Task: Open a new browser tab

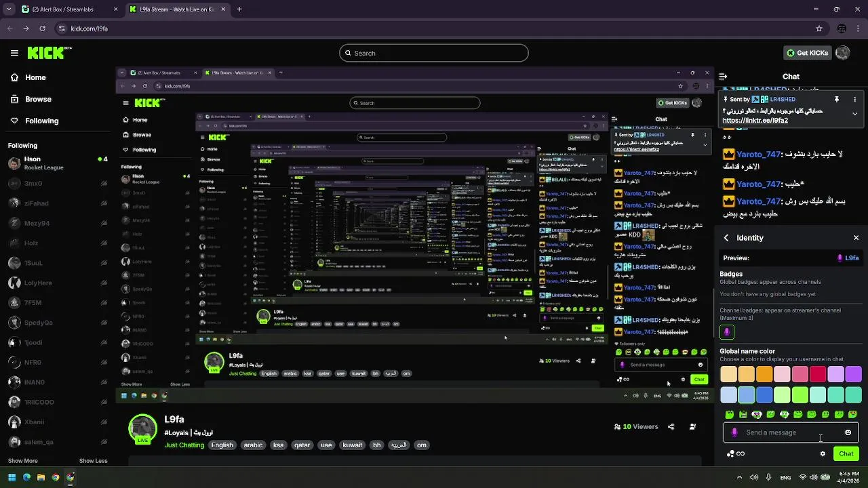Action: click(239, 9)
